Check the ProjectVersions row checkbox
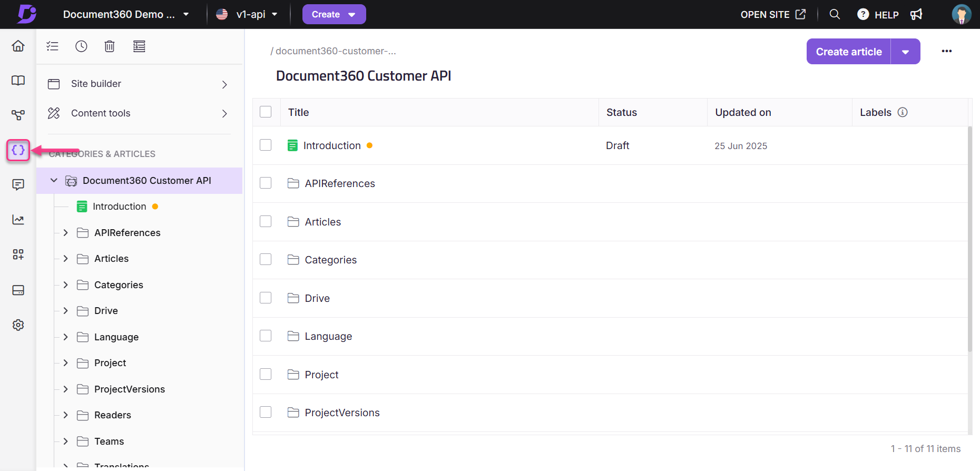Screen dimensions: 980x471 [266, 412]
